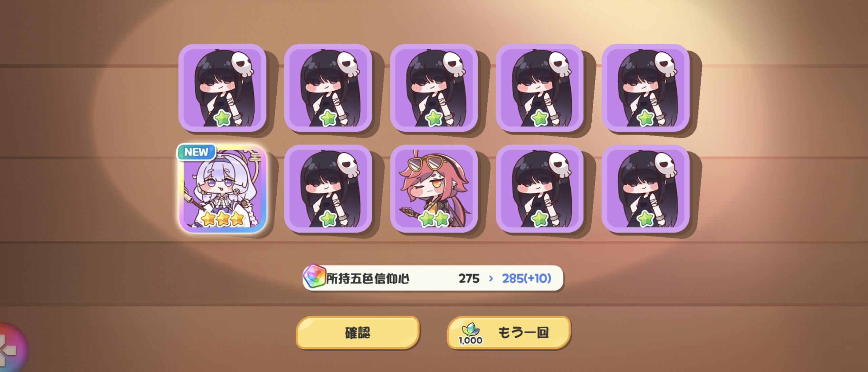Click the NEW badge on the three-star card
Screen dimensions: 868x372
196,152
